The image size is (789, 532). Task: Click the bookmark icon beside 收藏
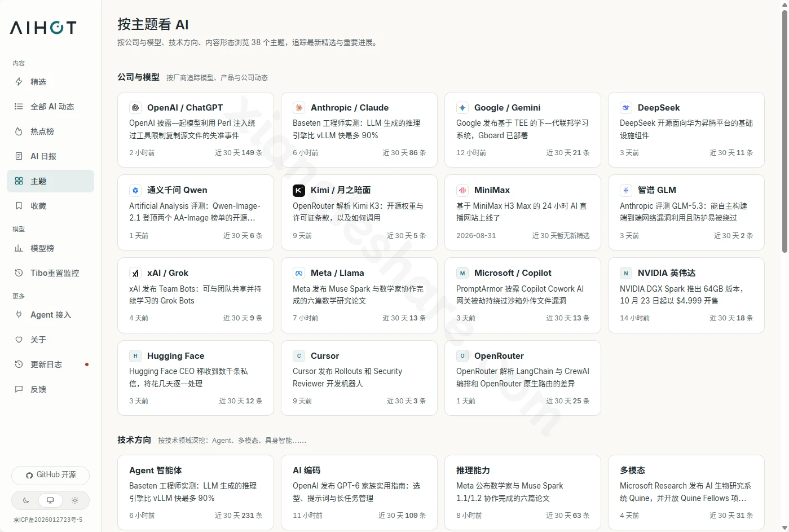tap(19, 206)
